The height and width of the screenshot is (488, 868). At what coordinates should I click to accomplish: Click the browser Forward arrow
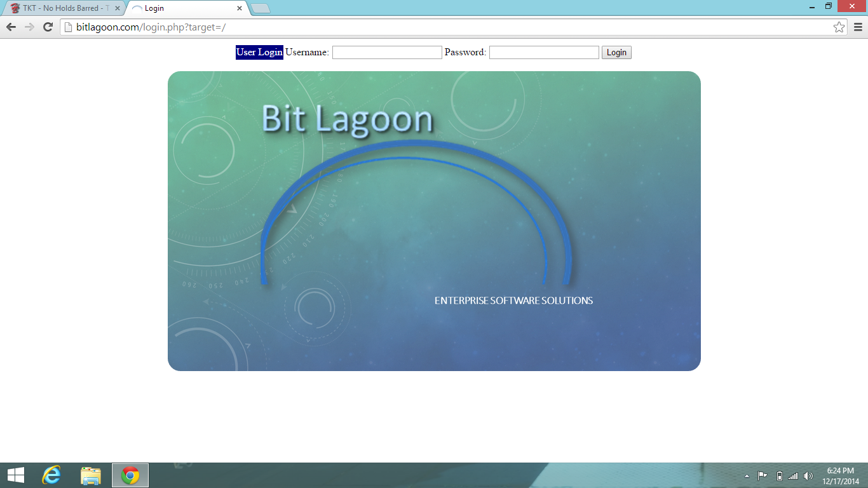pyautogui.click(x=29, y=27)
